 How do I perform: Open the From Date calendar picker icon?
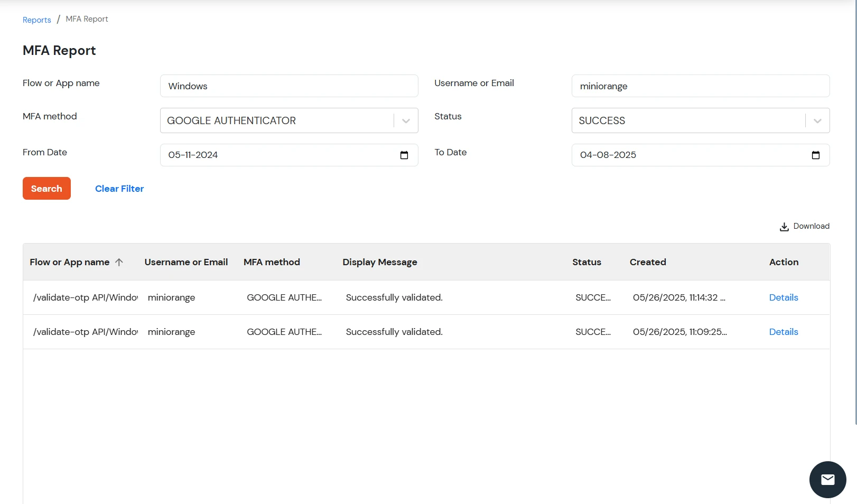tap(404, 155)
